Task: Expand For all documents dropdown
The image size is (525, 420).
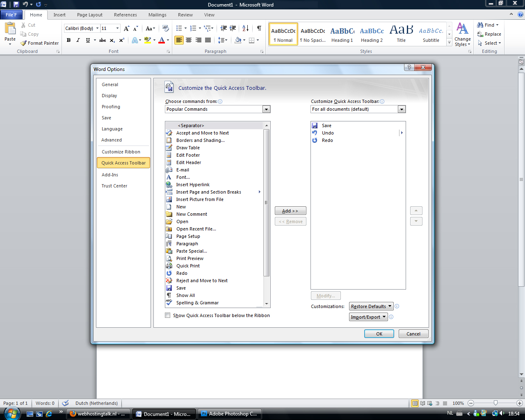Action: pyautogui.click(x=358, y=109)
